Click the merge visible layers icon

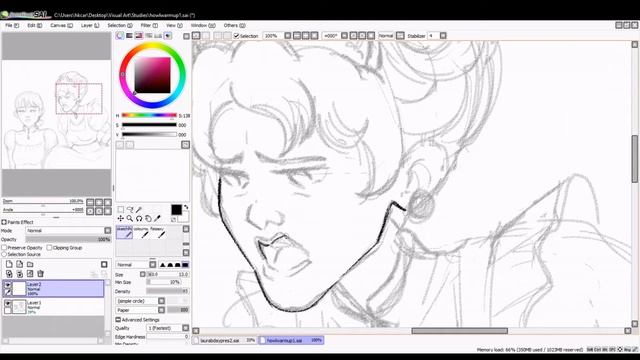20,274
